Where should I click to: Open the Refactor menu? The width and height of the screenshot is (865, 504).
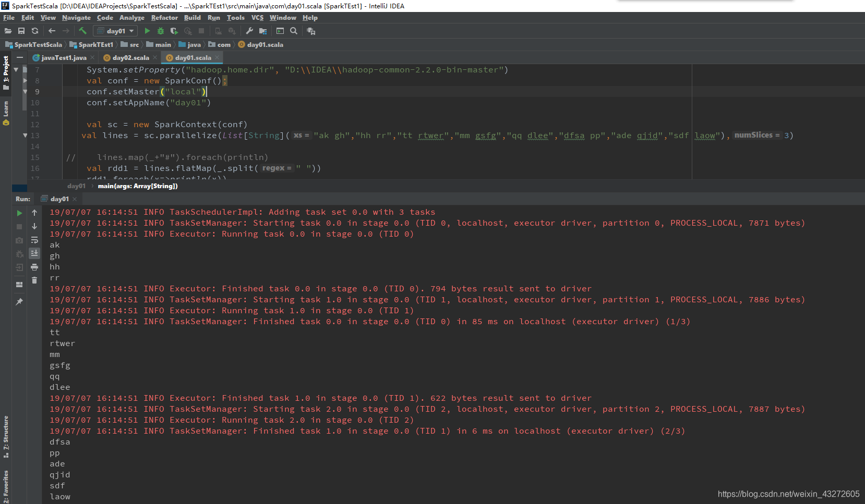click(164, 17)
